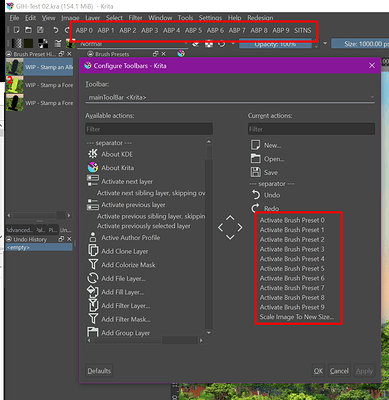Open the File menu
The image size is (389, 400).
tap(14, 18)
